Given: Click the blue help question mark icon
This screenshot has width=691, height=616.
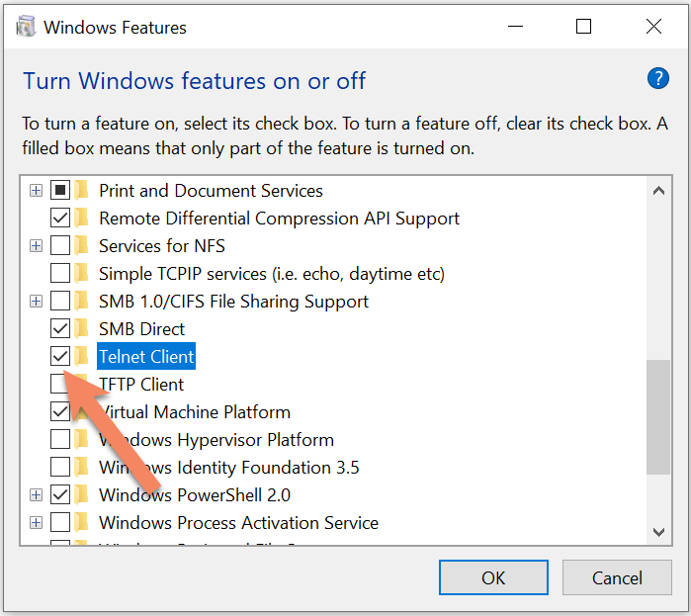Looking at the screenshot, I should pos(658,79).
